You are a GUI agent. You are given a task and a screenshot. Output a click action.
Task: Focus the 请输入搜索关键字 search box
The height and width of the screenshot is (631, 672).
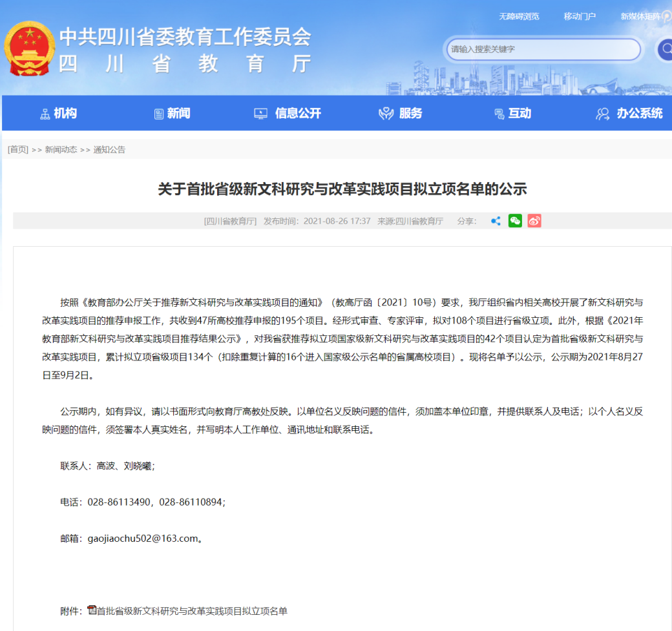(x=543, y=49)
